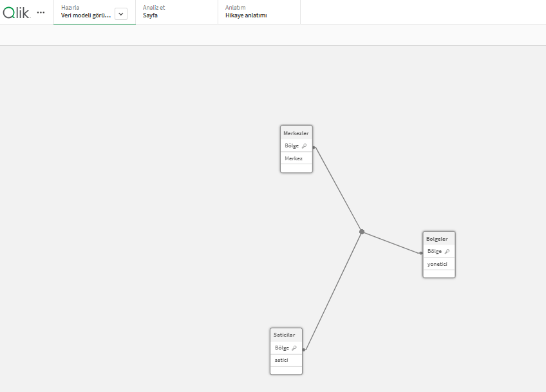Click key icon in Saticilar table
Image resolution: width=546 pixels, height=392 pixels.
coord(294,348)
